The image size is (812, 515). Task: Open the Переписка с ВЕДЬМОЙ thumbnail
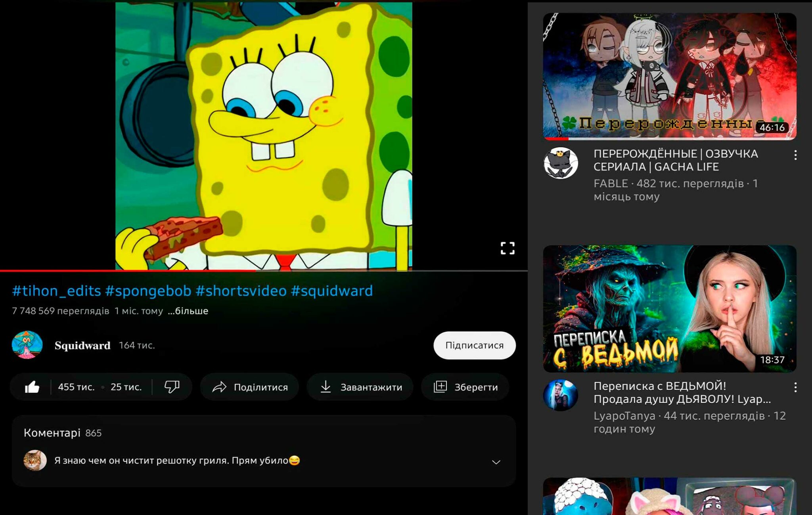(x=670, y=308)
